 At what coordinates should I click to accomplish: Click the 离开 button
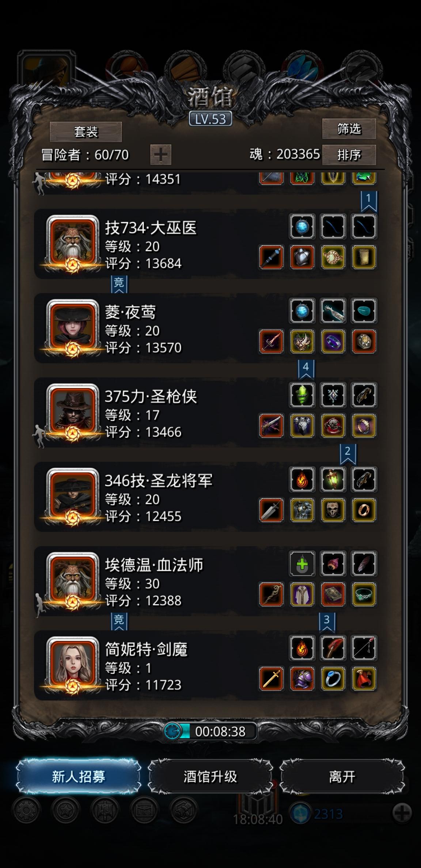click(x=342, y=776)
